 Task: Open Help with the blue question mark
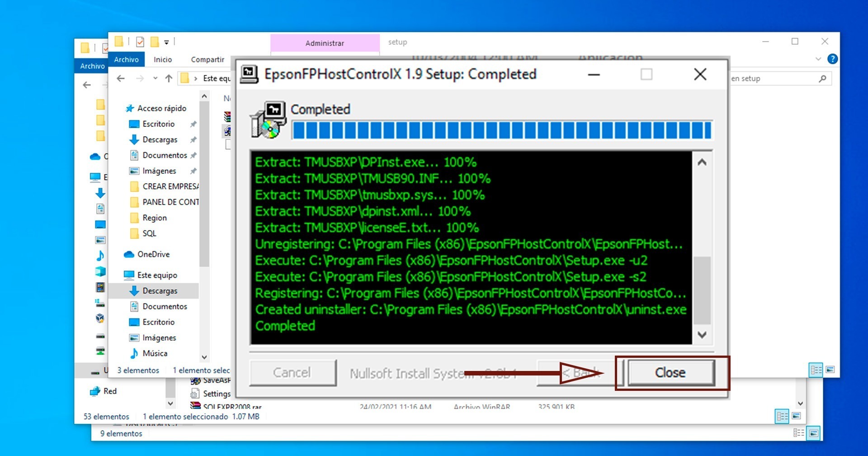click(832, 59)
